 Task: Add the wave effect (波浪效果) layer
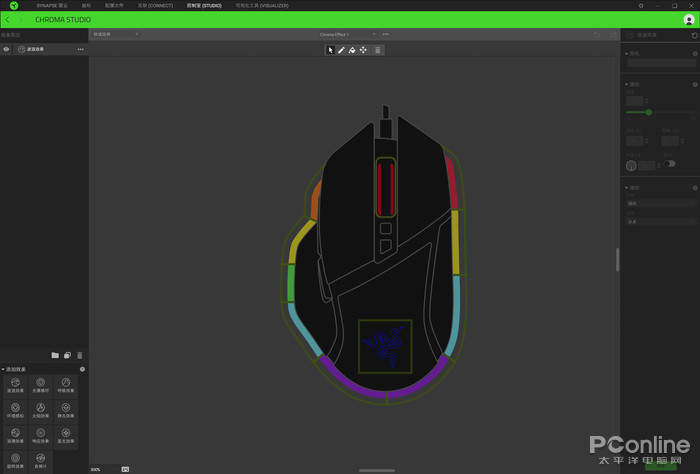pyautogui.click(x=15, y=385)
